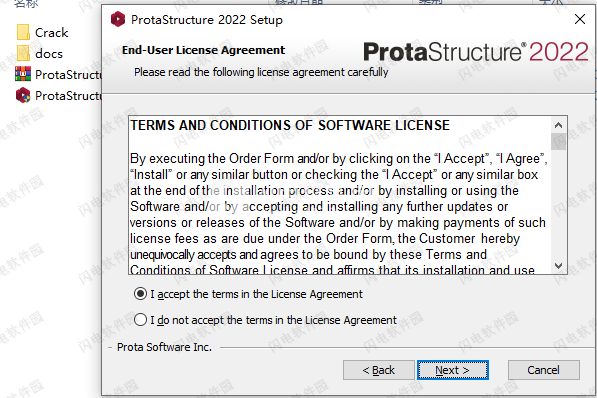Image resolution: width=597 pixels, height=398 pixels.
Task: Go back with the Back button
Action: point(378,370)
